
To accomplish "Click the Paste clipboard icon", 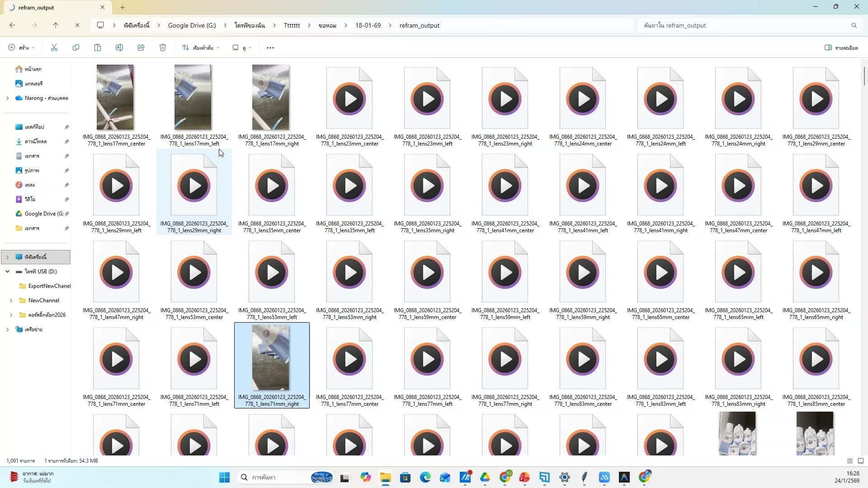I will [98, 47].
